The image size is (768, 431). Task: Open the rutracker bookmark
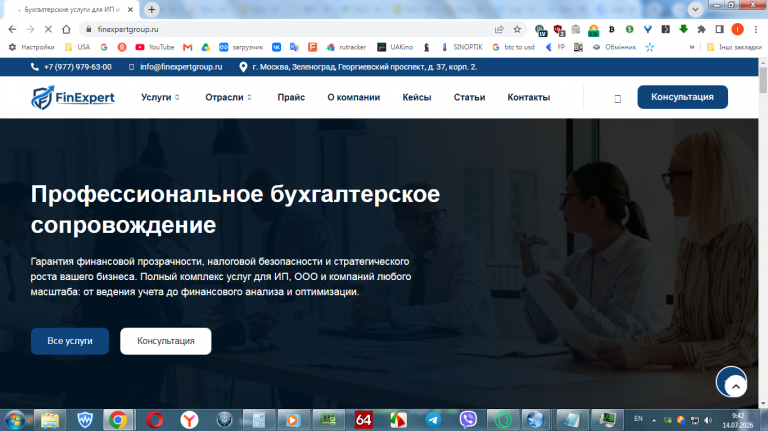pyautogui.click(x=346, y=47)
